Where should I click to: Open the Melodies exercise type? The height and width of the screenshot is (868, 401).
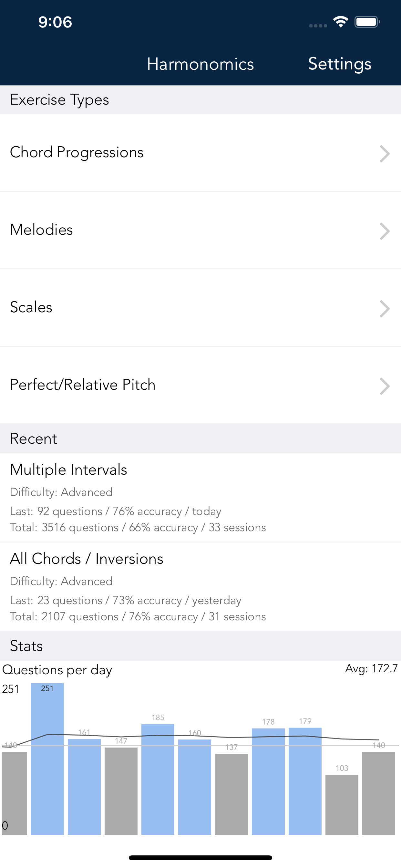[41, 230]
